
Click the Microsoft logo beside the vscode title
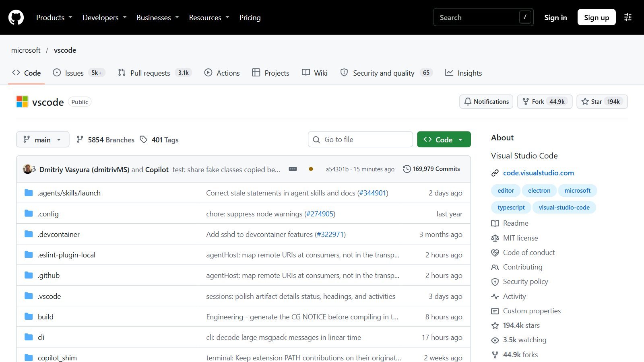(x=22, y=102)
